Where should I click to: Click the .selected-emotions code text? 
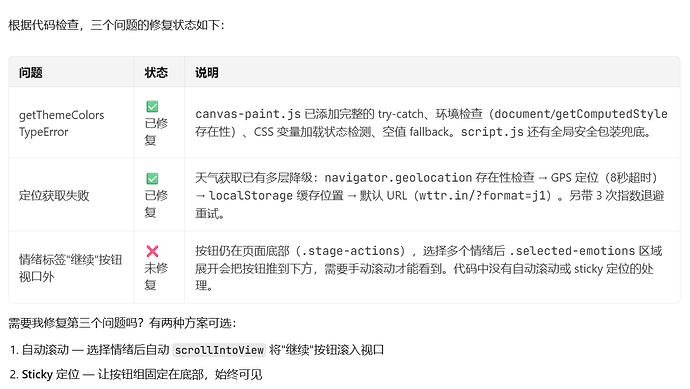pyautogui.click(x=572, y=251)
